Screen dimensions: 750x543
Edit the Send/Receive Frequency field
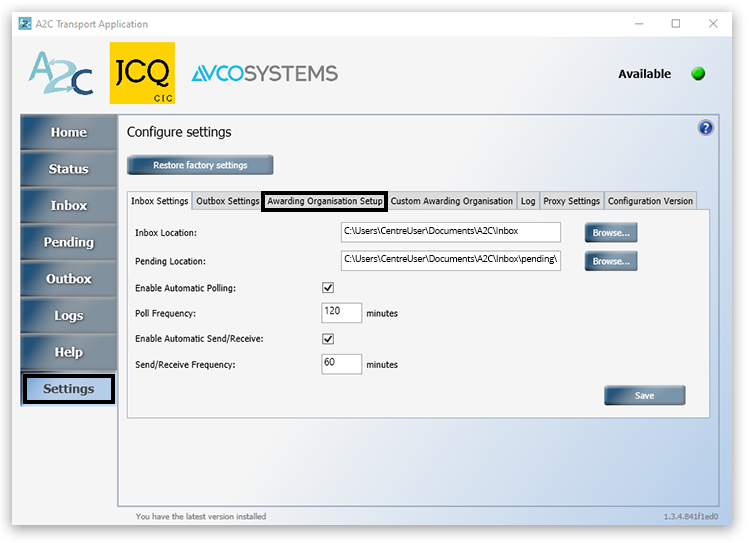(x=341, y=364)
